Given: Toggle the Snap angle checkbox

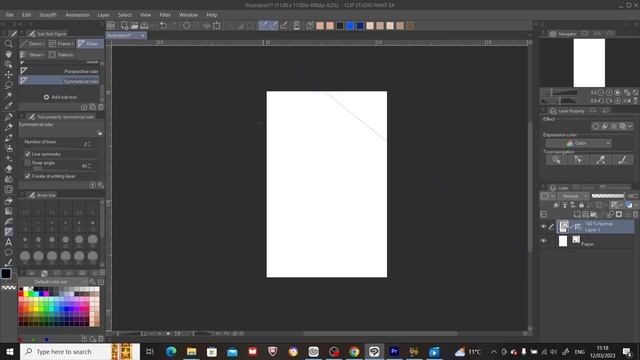Looking at the screenshot, I should click(27, 163).
